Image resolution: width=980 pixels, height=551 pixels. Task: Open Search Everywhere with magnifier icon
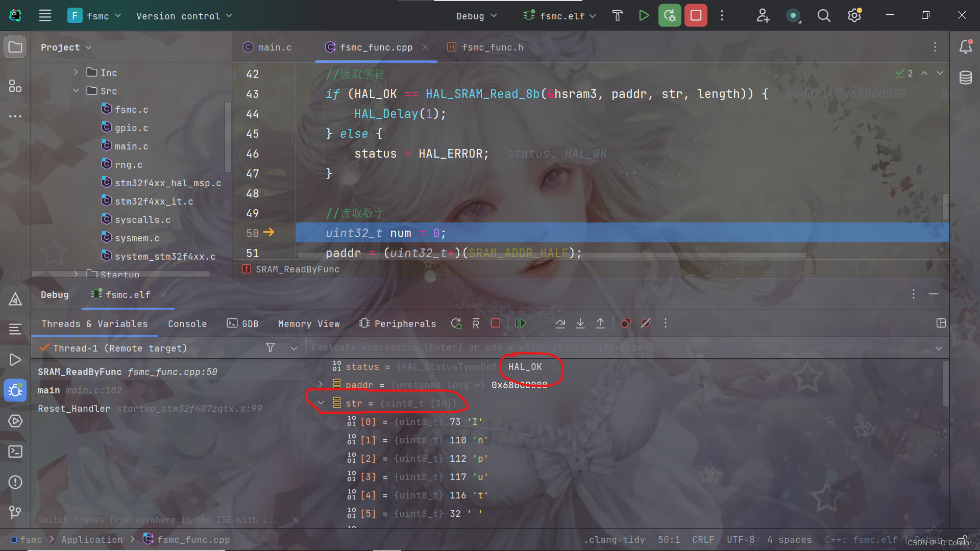coord(823,15)
